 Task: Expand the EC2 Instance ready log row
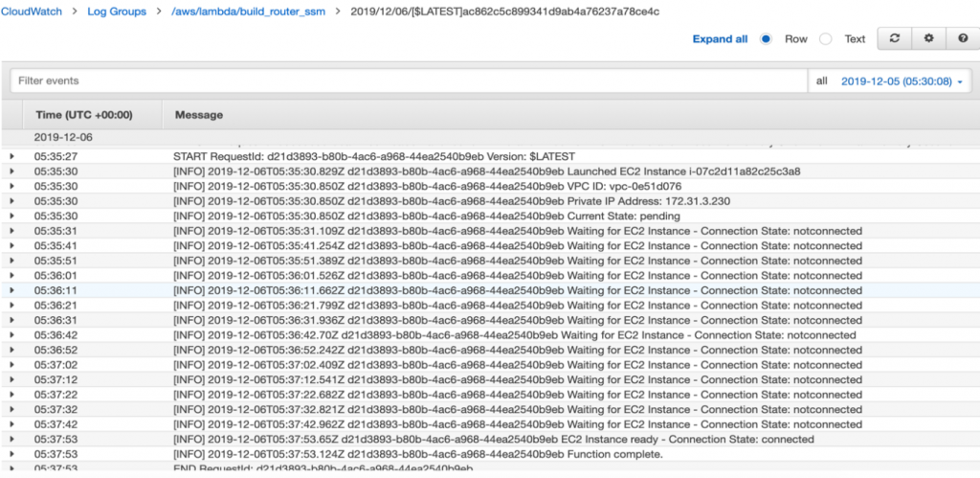pos(11,440)
